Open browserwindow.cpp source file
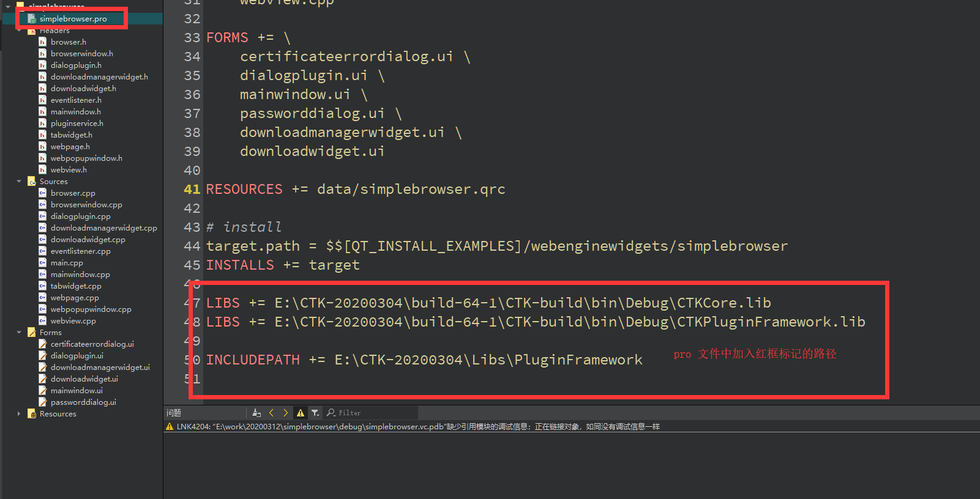 86,205
